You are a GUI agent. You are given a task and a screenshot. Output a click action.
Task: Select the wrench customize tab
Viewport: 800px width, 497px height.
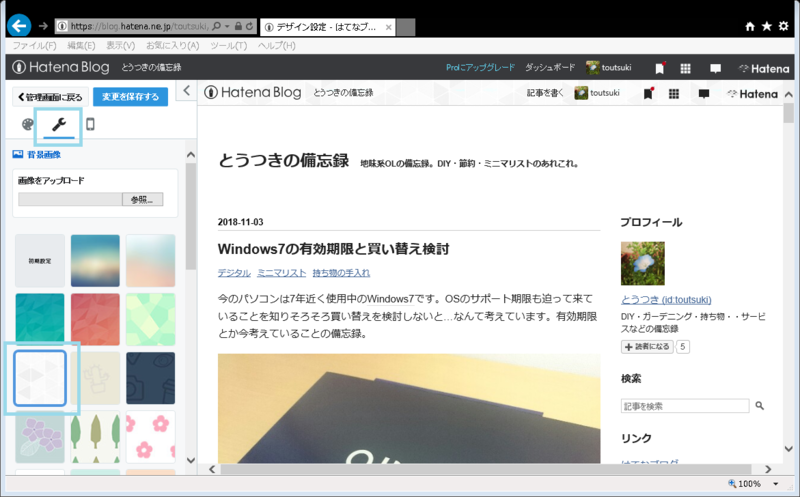pyautogui.click(x=59, y=124)
